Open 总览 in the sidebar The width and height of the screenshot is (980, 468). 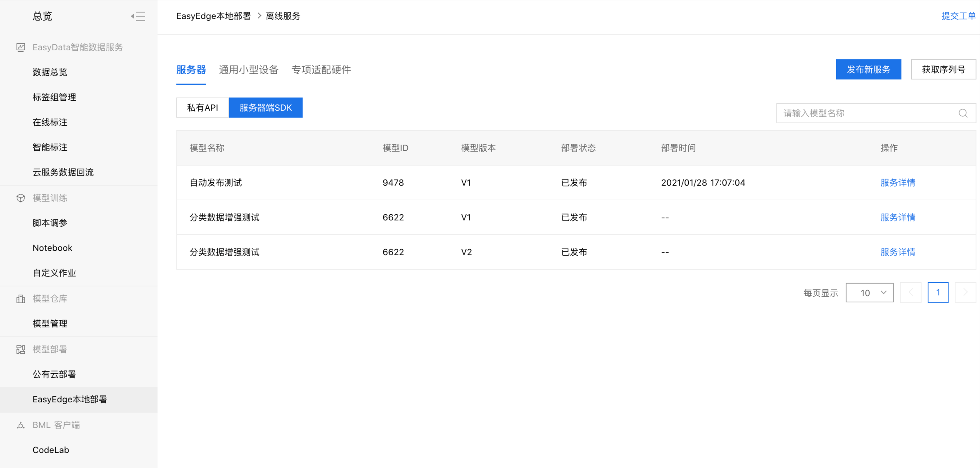[42, 16]
